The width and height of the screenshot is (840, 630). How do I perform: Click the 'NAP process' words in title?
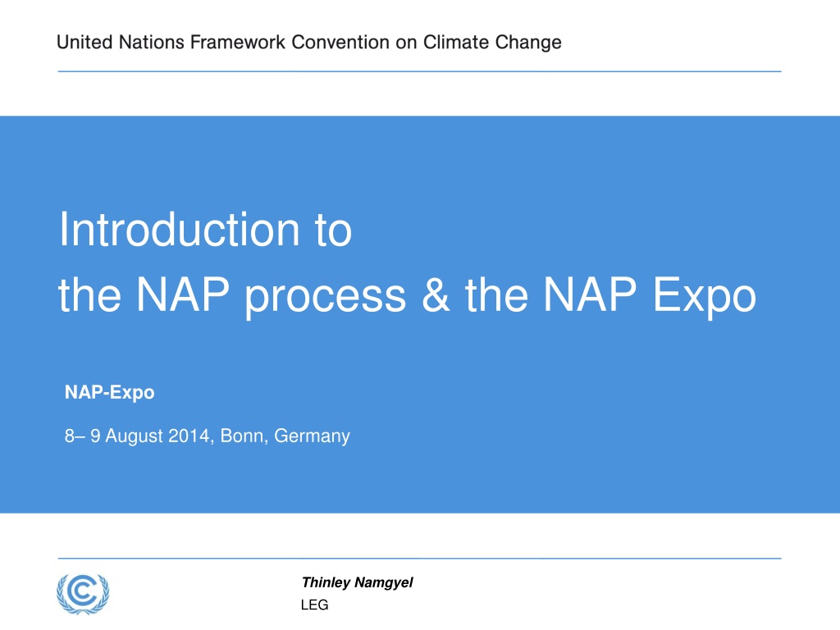coord(271,295)
